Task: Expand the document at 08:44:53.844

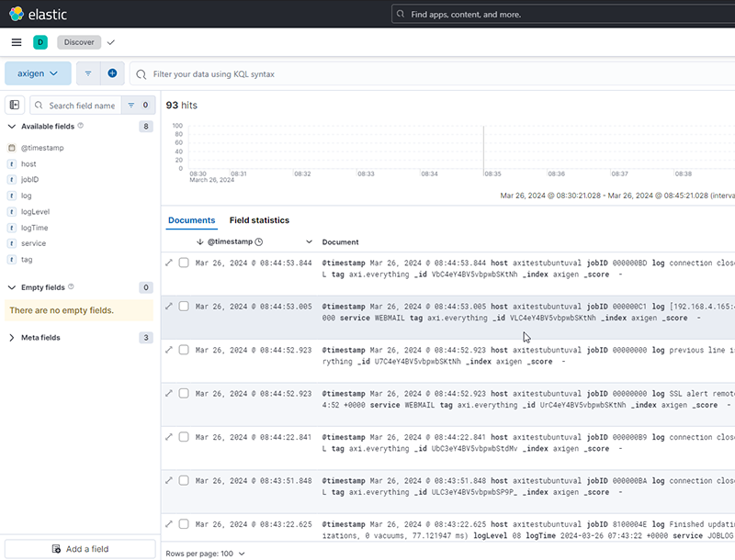Action: pyautogui.click(x=169, y=263)
